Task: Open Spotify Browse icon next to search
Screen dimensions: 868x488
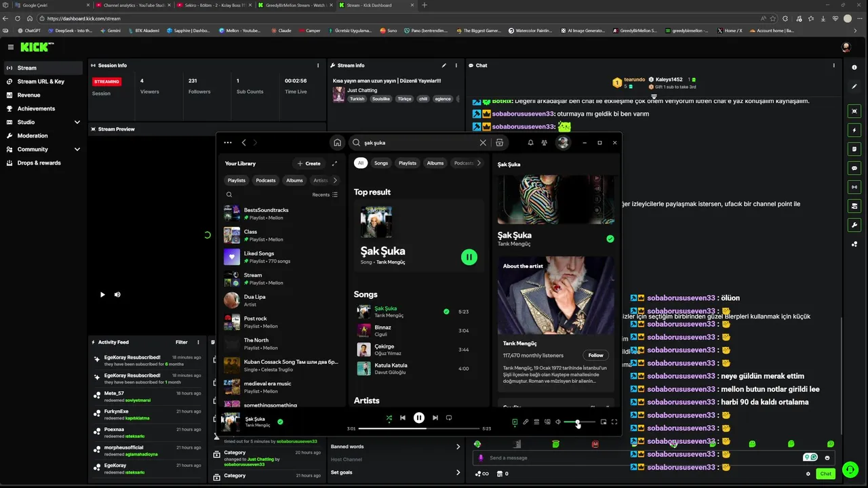Action: click(x=499, y=143)
